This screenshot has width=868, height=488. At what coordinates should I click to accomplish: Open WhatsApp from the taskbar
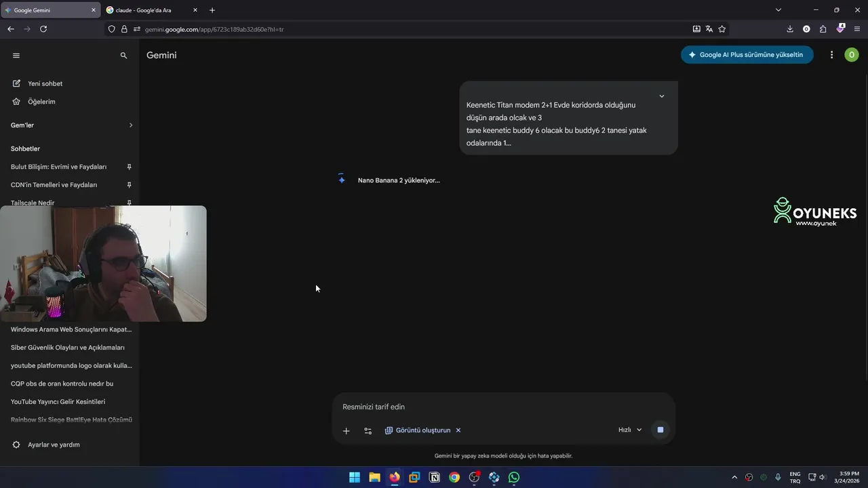point(514,477)
